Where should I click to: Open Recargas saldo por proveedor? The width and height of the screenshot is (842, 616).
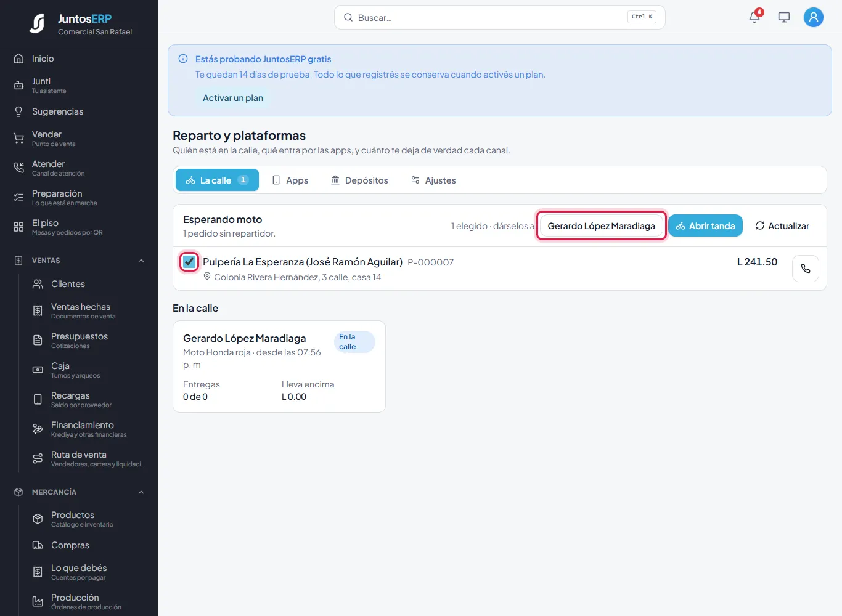click(88, 399)
